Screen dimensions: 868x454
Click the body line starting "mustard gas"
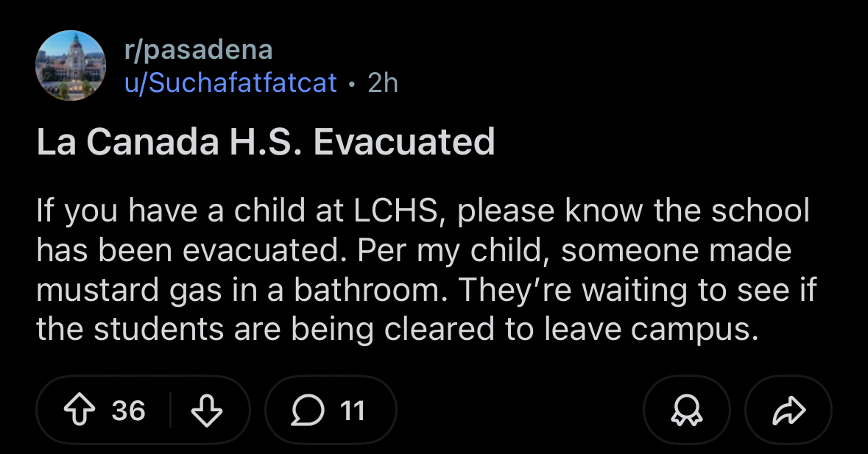coord(426,290)
